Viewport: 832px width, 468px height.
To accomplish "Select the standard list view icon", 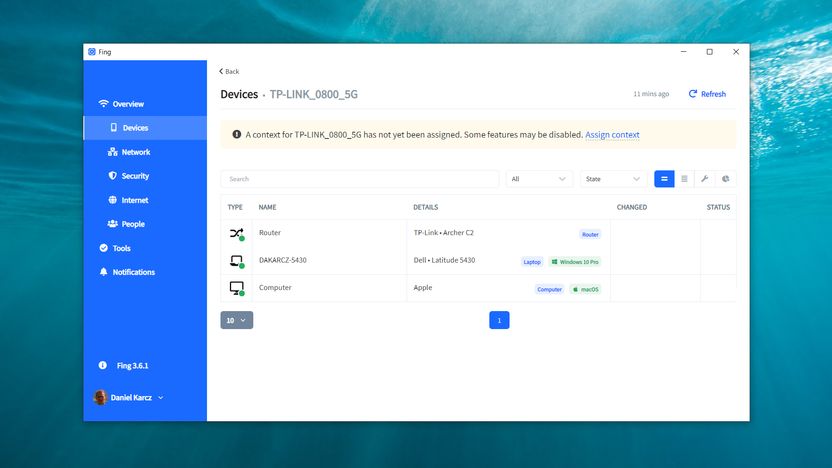I will tap(664, 179).
